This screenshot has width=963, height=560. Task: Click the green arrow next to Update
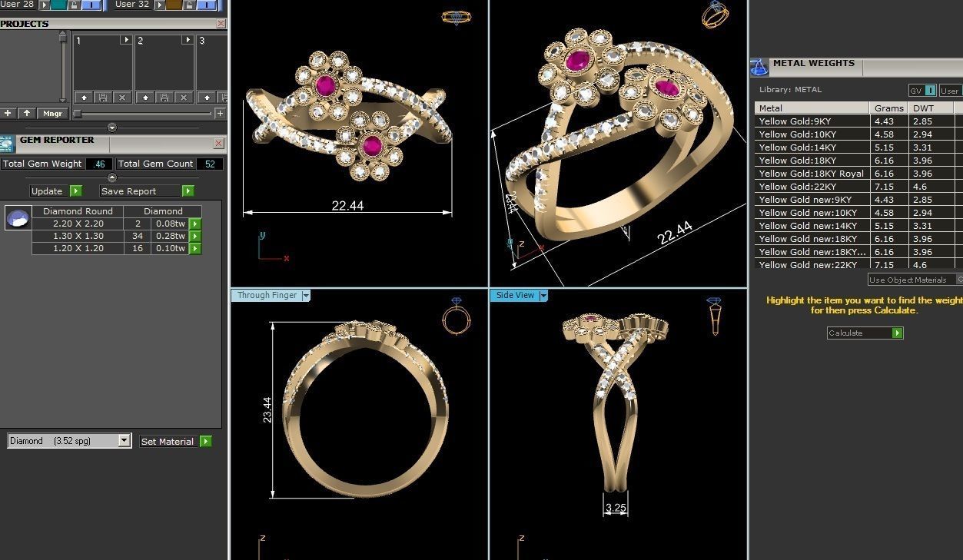(75, 191)
